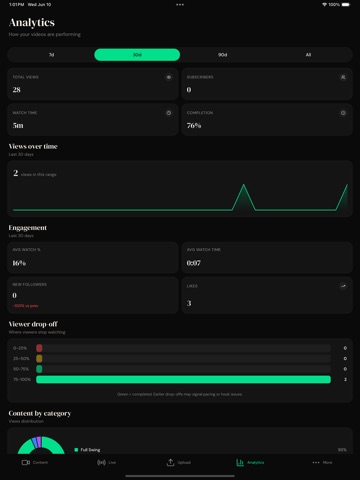Tap the three dots at top center
The width and height of the screenshot is (360, 480).
(180, 5)
